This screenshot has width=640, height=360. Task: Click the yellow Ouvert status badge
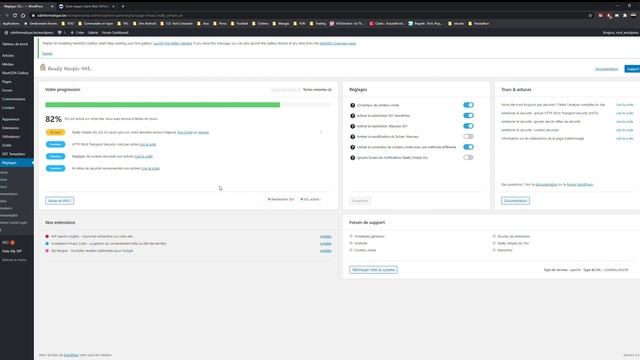(x=56, y=132)
